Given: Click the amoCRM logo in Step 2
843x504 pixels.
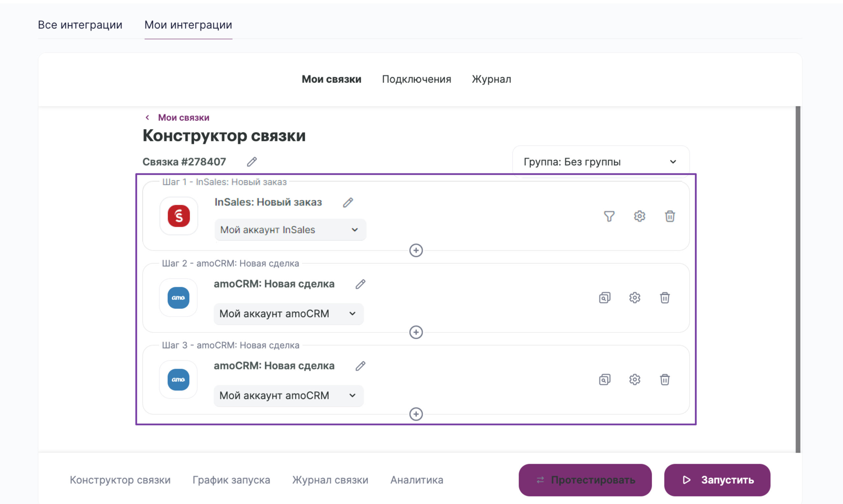Looking at the screenshot, I should tap(178, 298).
